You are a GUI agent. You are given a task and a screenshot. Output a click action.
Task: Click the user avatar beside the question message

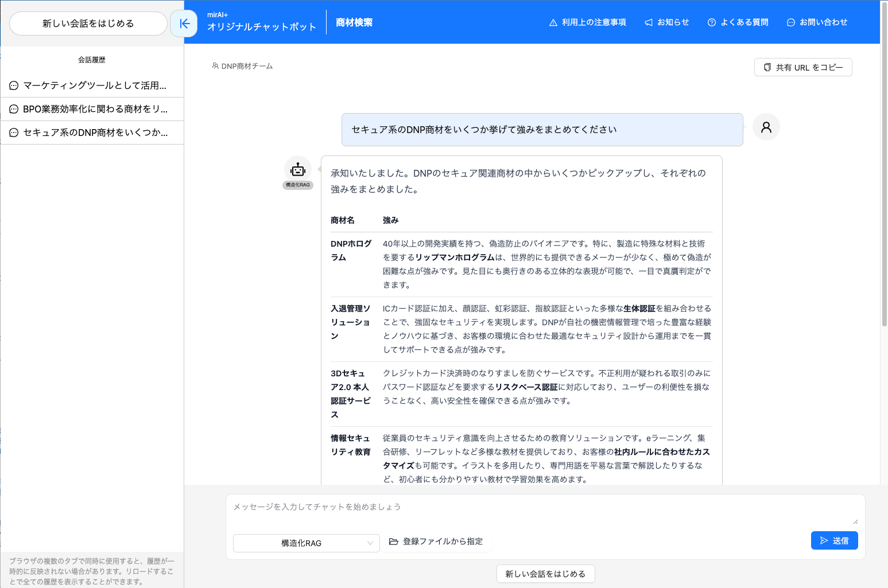click(x=766, y=127)
